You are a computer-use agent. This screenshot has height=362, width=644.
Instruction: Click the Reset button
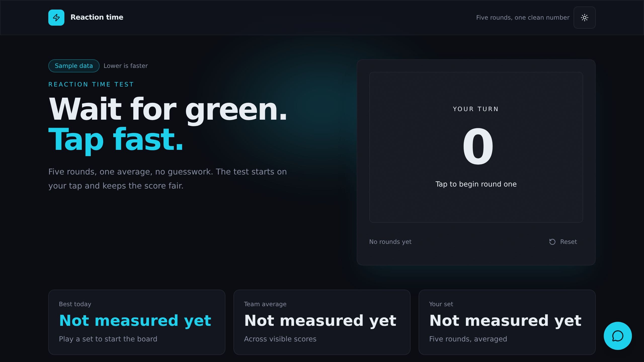pos(563,242)
